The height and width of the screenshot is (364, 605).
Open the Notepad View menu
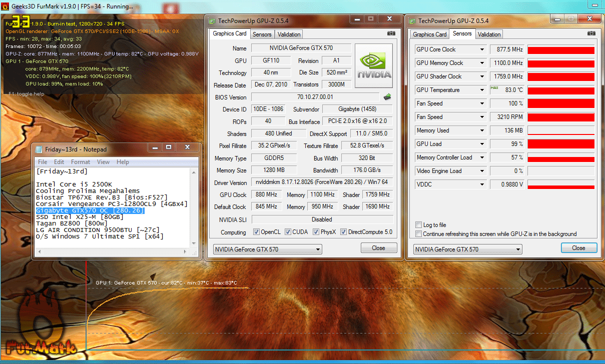[x=104, y=162]
